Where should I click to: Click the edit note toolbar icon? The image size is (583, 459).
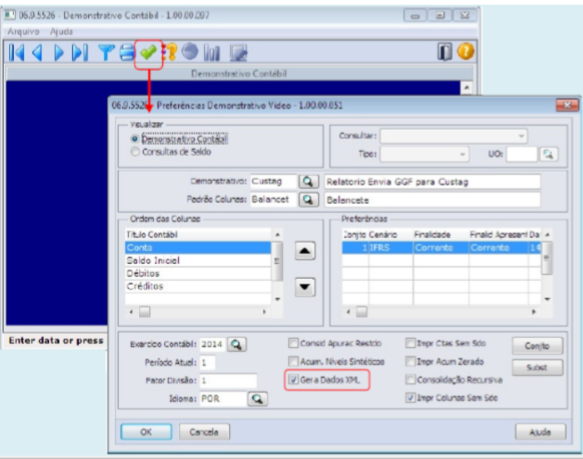click(x=238, y=52)
